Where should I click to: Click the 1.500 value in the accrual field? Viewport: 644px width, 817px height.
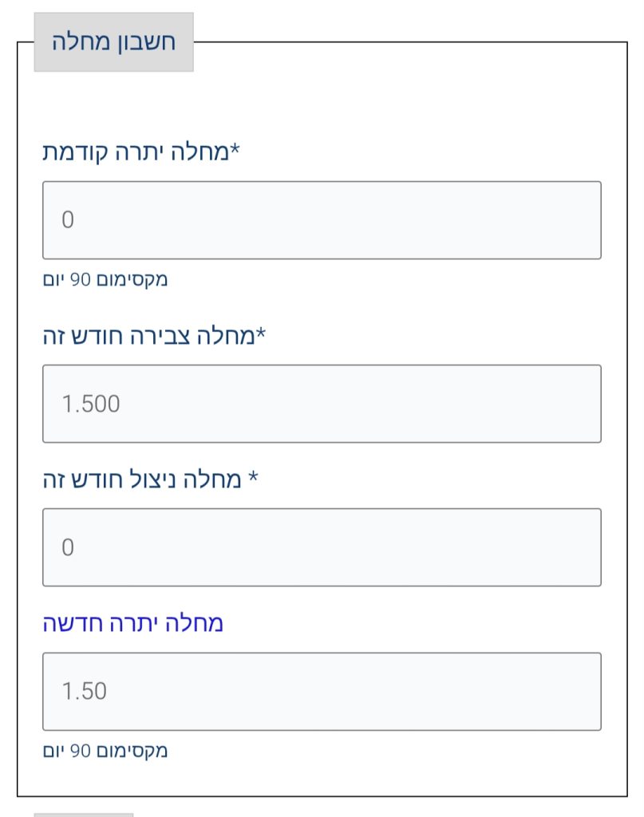click(x=91, y=404)
